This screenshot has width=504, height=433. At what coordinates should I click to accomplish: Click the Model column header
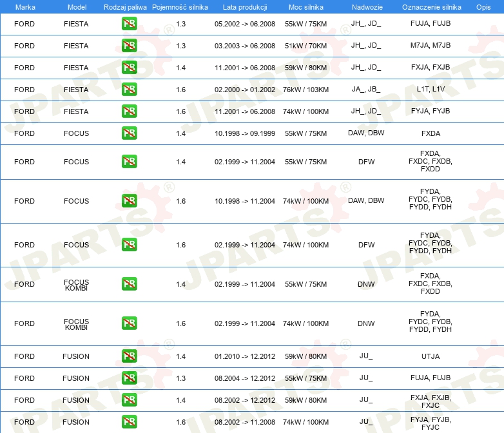pos(77,7)
